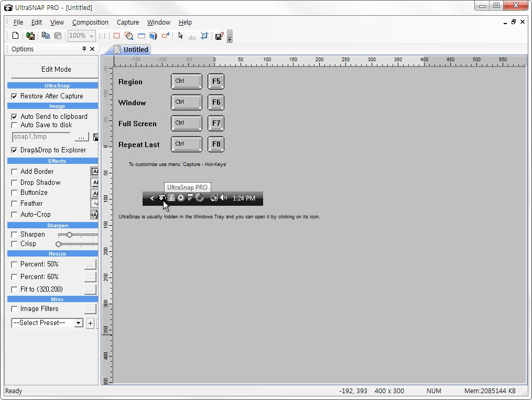Disable Auto Send to clipboard

coord(14,117)
